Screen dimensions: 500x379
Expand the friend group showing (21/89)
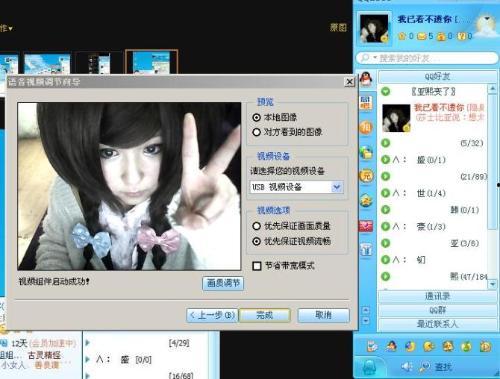pyautogui.click(x=386, y=176)
